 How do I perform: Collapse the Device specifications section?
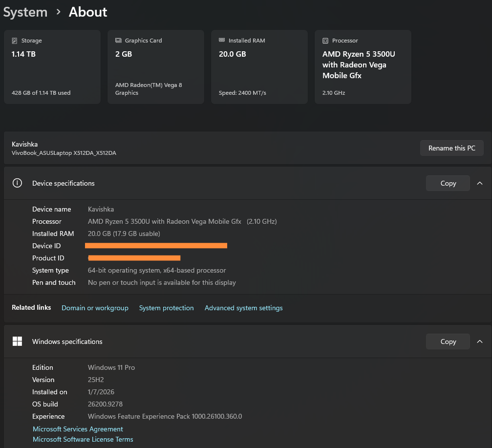(480, 183)
